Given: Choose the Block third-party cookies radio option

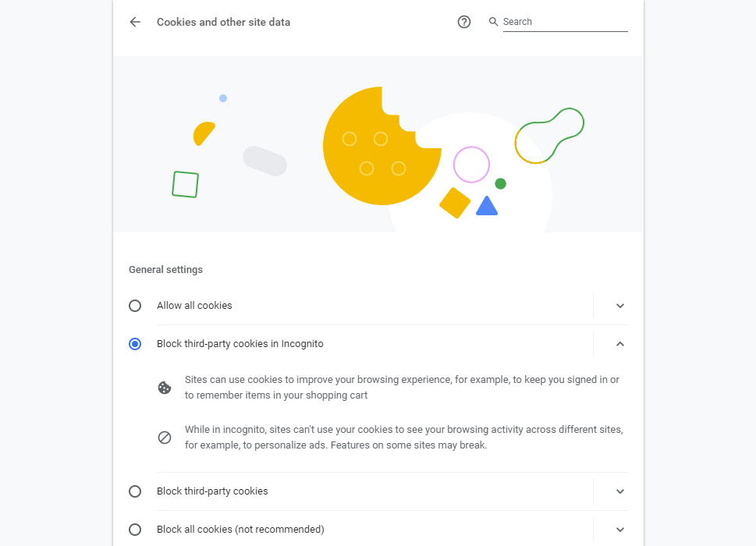Looking at the screenshot, I should 135,491.
